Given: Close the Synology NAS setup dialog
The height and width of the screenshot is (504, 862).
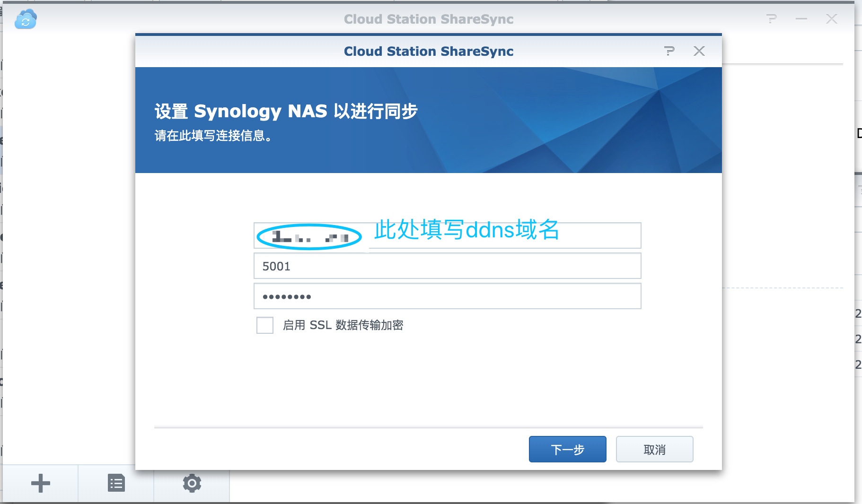Looking at the screenshot, I should 699,51.
